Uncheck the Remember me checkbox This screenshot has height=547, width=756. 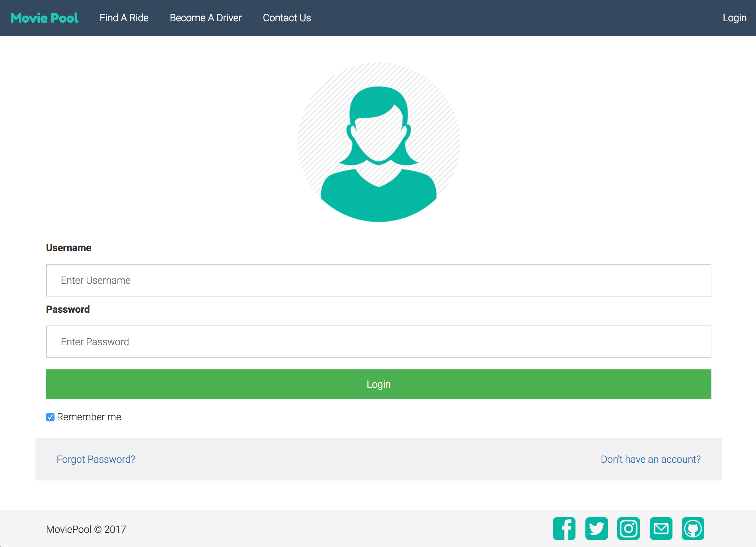50,417
